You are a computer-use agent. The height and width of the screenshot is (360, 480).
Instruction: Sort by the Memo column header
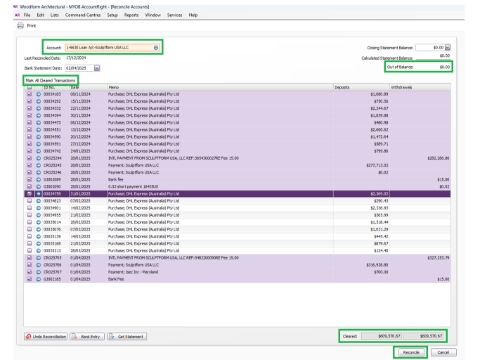(x=220, y=87)
